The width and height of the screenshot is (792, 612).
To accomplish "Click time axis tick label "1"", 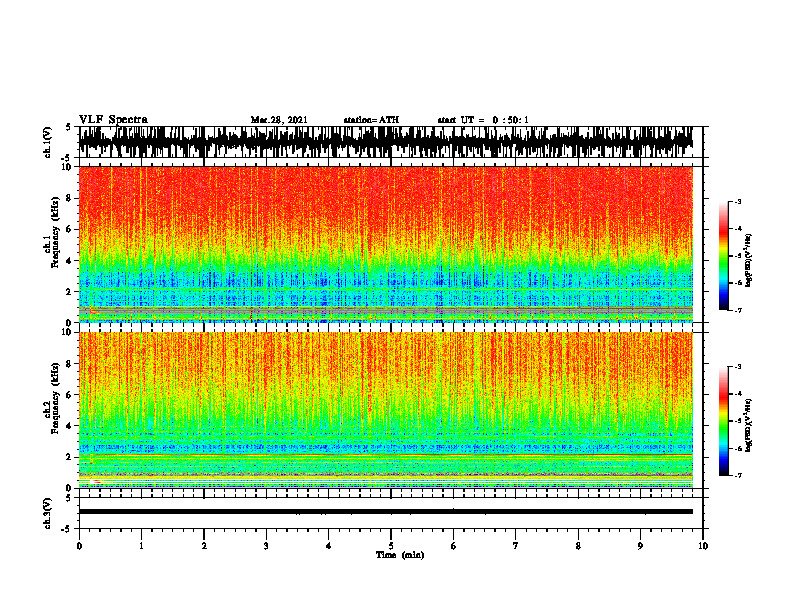I will [141, 546].
